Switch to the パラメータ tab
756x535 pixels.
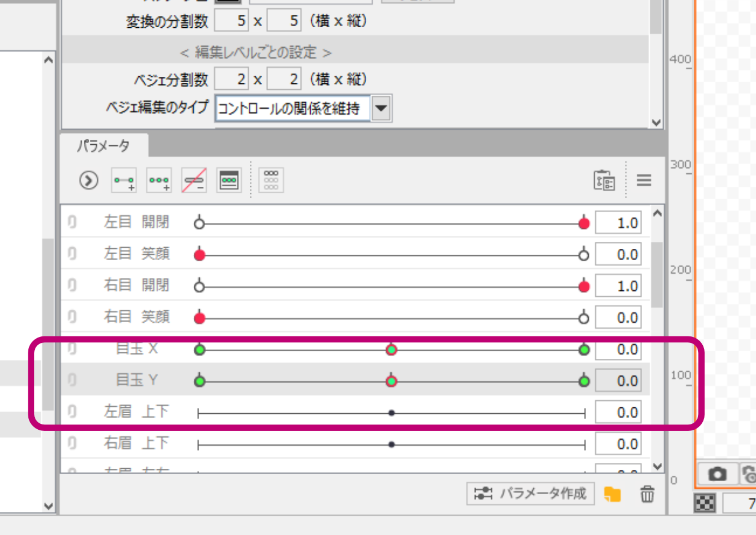click(x=103, y=145)
